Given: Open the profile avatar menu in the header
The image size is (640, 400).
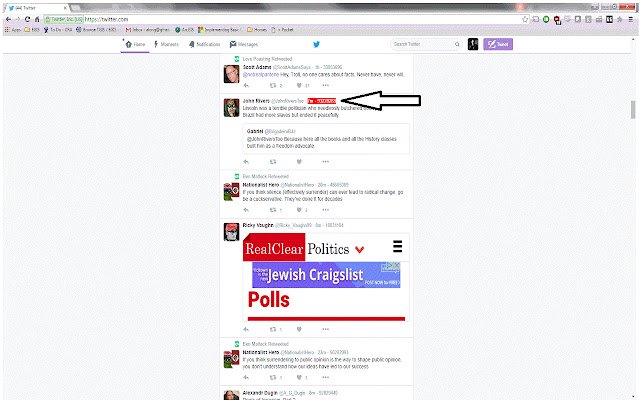Looking at the screenshot, I should (x=473, y=44).
